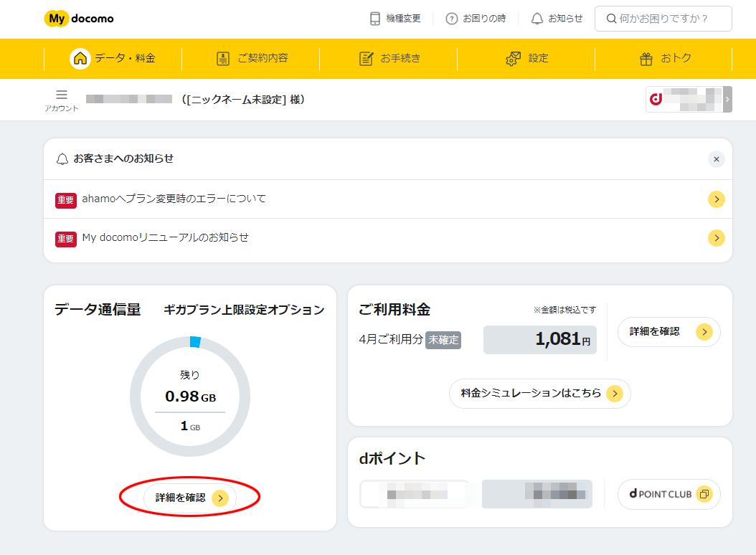Click the dポイント heading
This screenshot has height=555, width=756.
point(392,458)
